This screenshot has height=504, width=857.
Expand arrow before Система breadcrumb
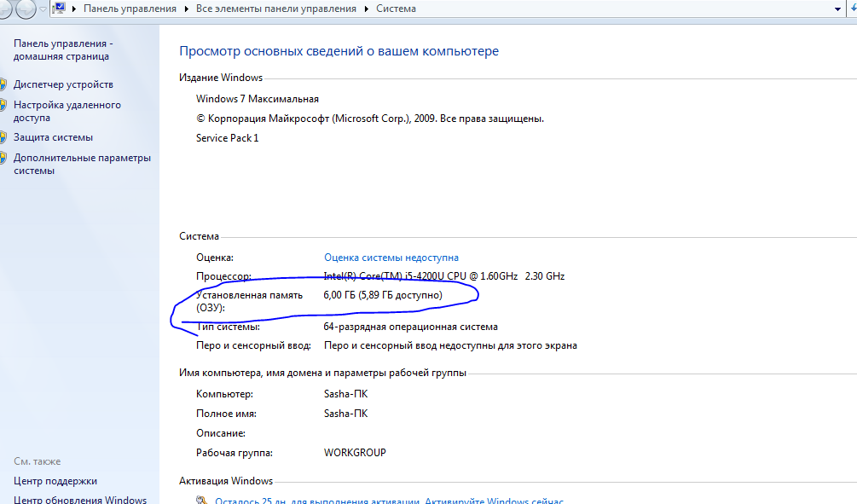366,9
